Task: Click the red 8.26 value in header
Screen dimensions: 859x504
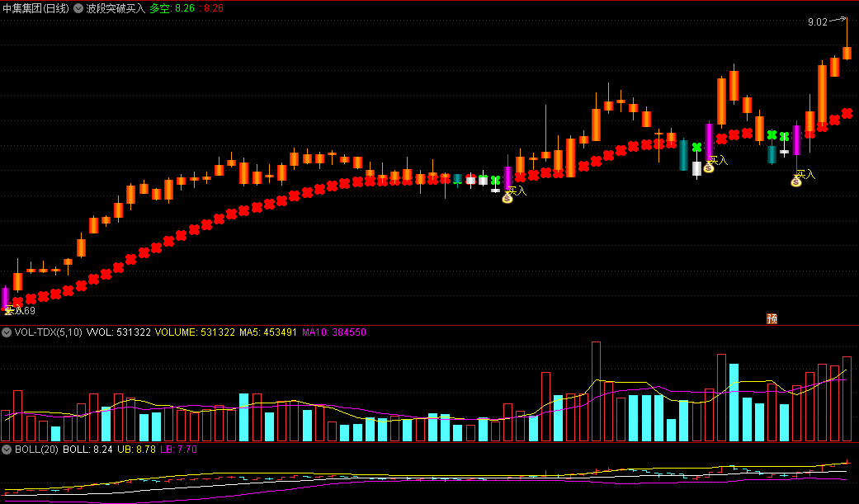Action: point(211,8)
